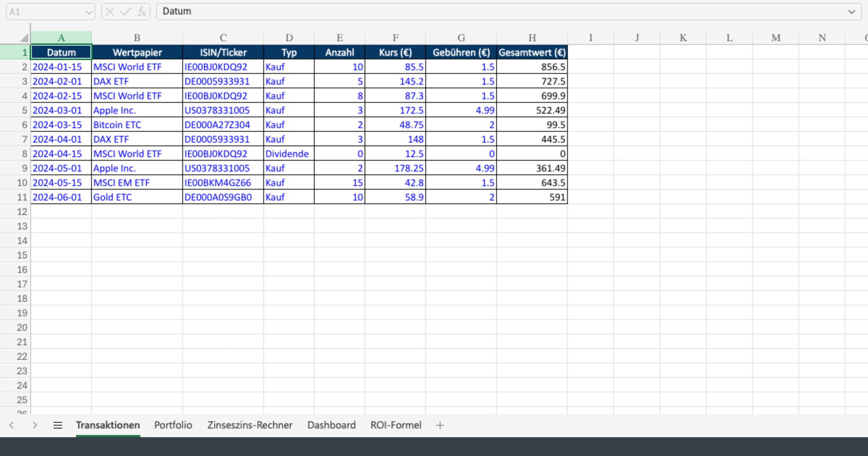
Task: Expand the formula bar with its chevron
Action: coord(852,11)
